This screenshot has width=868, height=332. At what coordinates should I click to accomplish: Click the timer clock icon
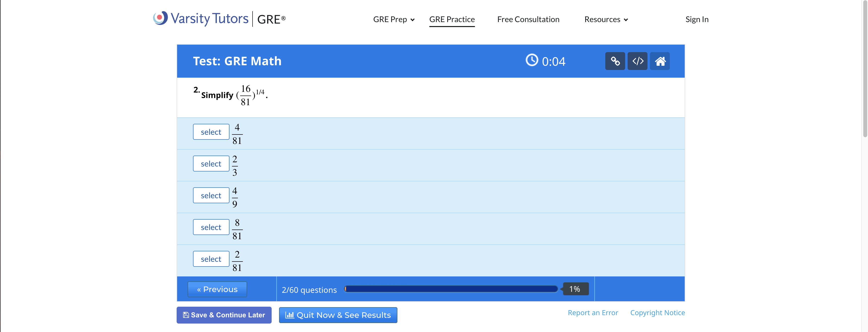532,60
